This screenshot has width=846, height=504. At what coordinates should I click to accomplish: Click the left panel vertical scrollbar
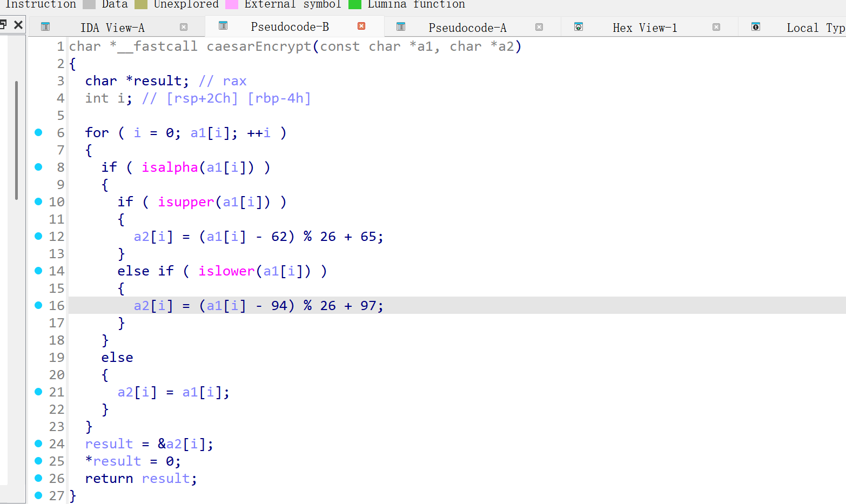coord(17,140)
